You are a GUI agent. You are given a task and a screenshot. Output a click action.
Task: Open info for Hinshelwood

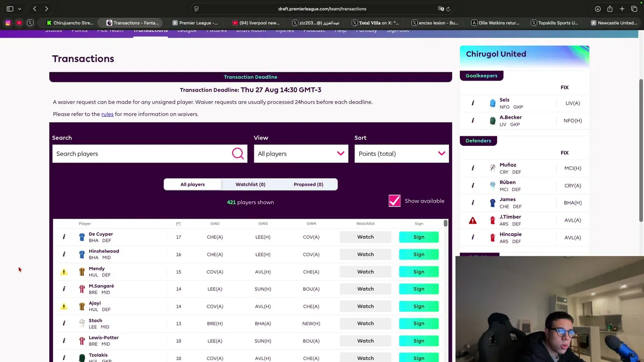click(x=64, y=254)
